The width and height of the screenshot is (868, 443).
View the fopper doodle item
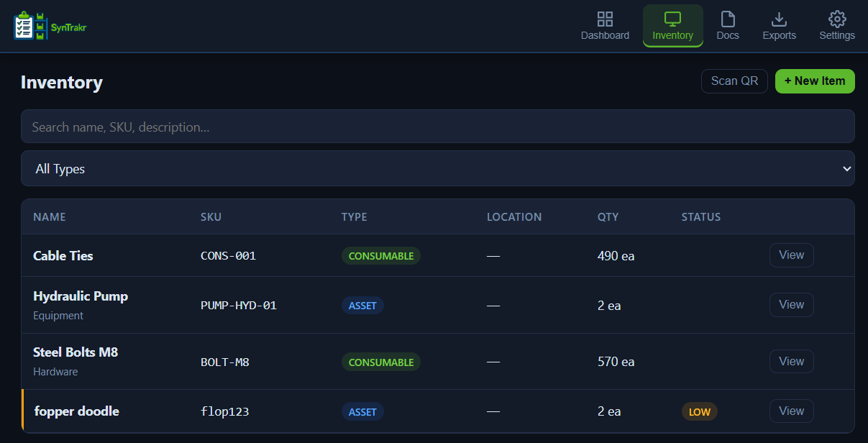791,411
